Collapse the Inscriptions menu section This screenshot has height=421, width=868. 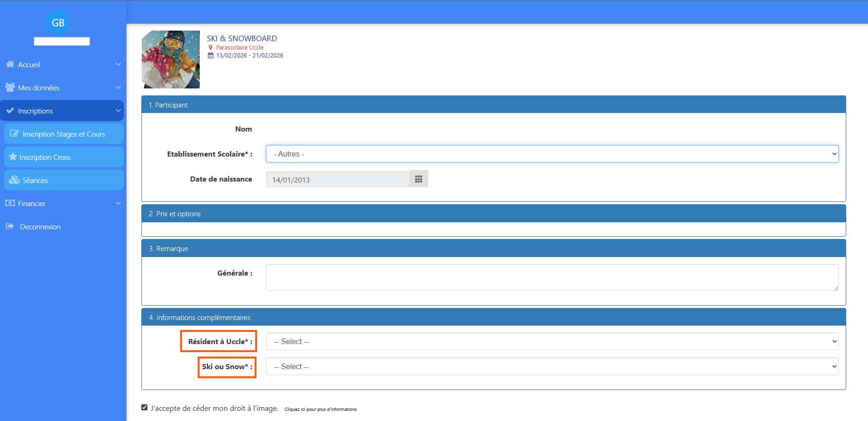pyautogui.click(x=118, y=111)
